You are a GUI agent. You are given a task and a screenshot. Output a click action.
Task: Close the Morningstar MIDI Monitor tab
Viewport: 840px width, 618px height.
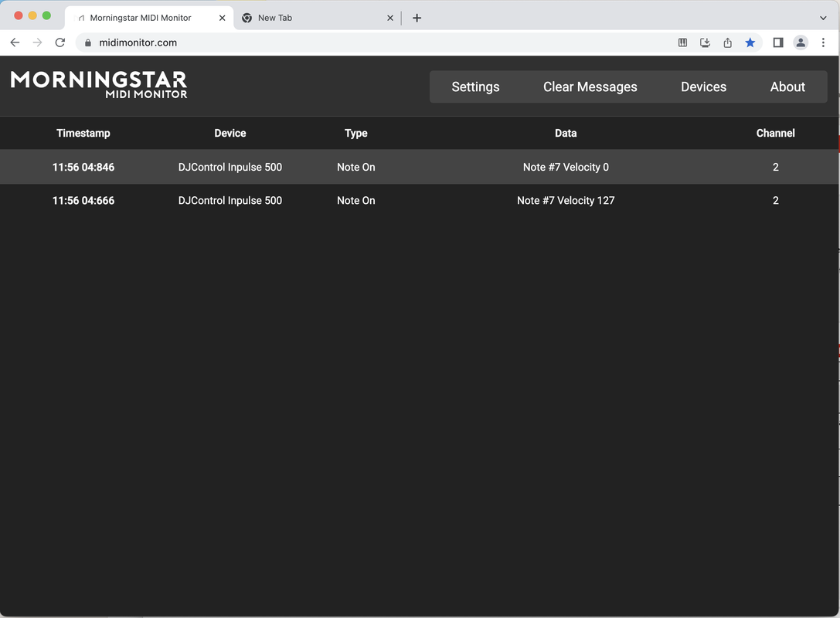point(223,18)
